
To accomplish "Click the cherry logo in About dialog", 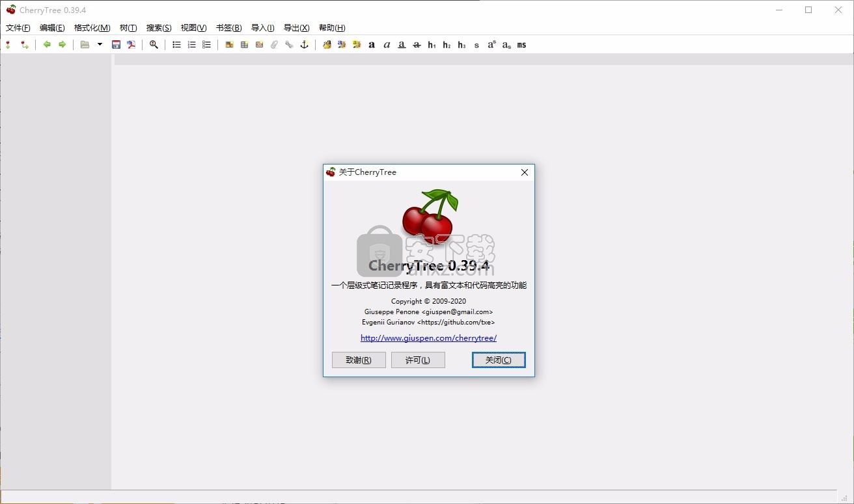I will (429, 217).
